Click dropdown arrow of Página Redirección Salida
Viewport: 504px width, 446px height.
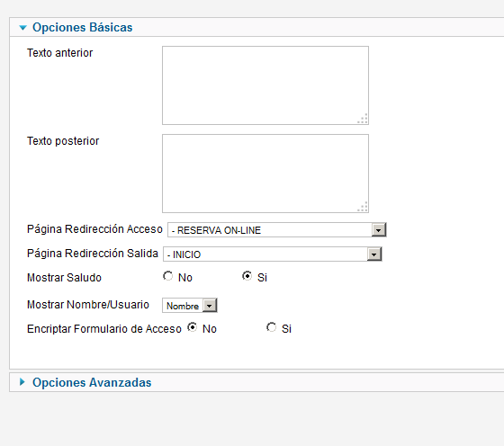374,254
